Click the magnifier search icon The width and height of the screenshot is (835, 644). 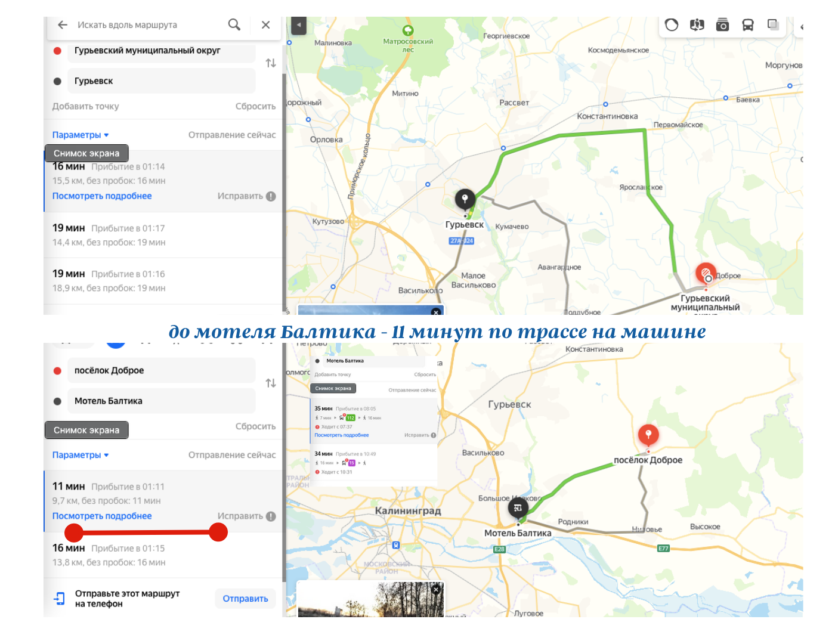234,24
